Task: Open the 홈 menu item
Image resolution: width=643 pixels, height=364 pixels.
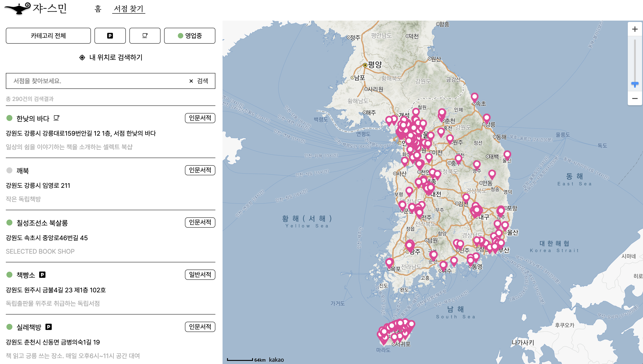Action: (98, 9)
